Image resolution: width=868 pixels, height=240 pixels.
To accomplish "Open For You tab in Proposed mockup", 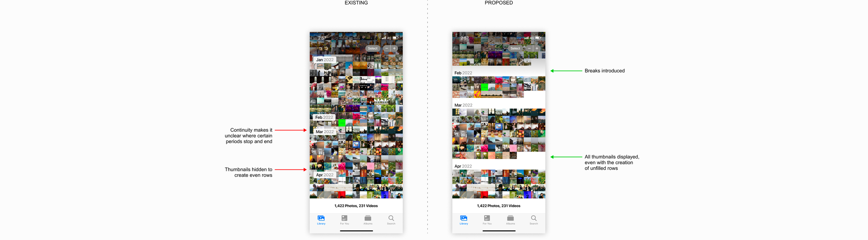I will point(487,220).
